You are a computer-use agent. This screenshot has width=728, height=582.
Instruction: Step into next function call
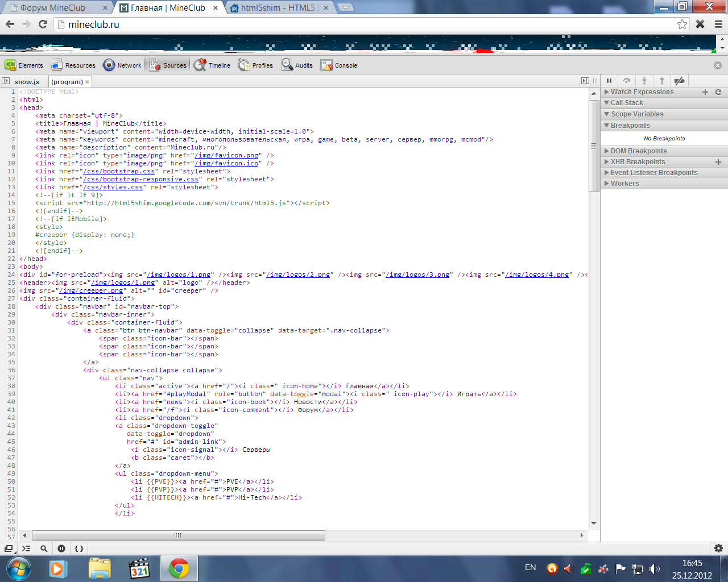(644, 81)
